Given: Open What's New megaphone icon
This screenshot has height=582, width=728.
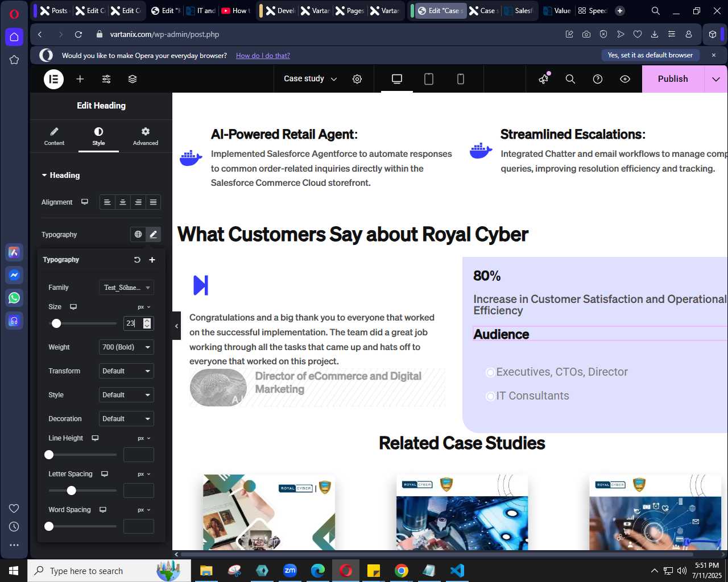Looking at the screenshot, I should click(x=544, y=79).
